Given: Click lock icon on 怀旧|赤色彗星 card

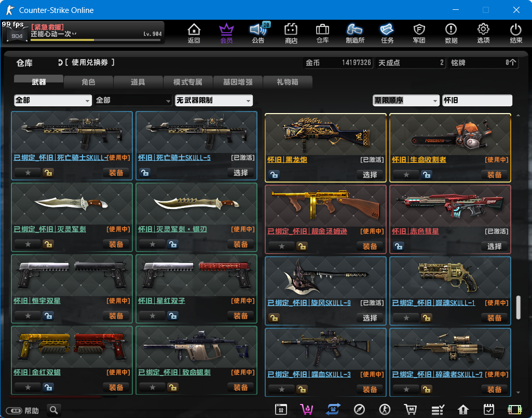Looking at the screenshot, I should click(399, 246).
